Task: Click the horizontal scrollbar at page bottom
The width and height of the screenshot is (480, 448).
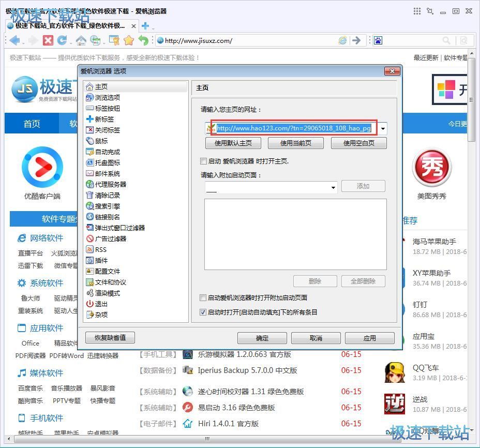Action: (x=207, y=439)
